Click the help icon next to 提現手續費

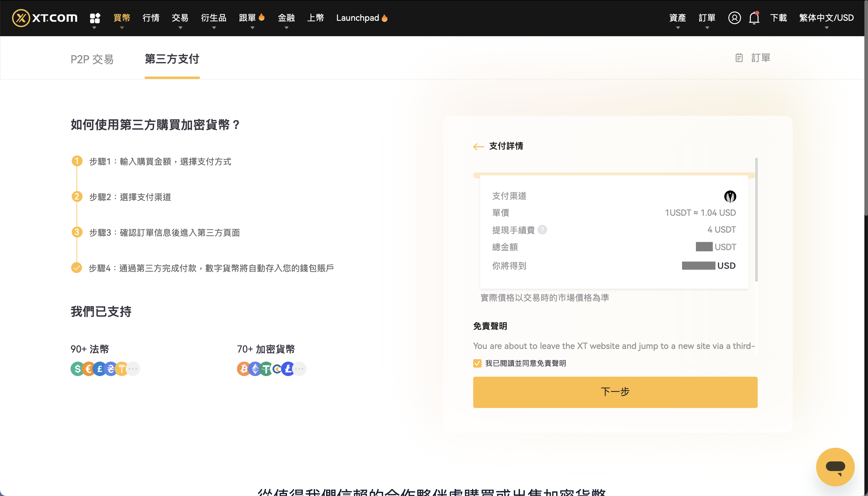542,230
